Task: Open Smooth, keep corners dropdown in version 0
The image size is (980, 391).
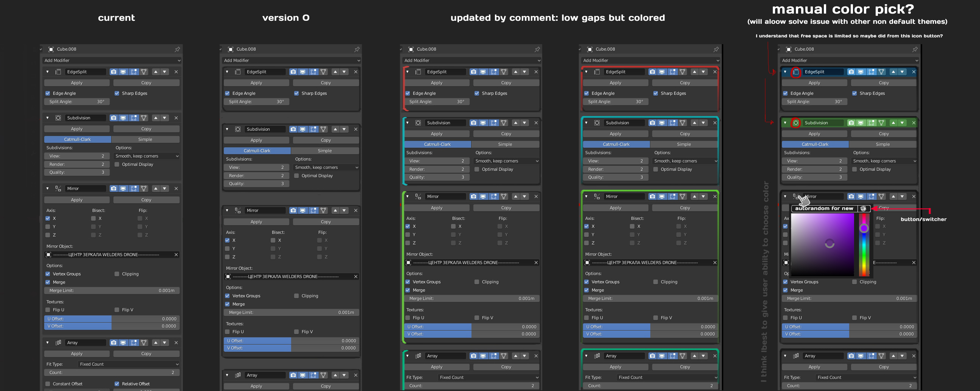Action: click(326, 168)
